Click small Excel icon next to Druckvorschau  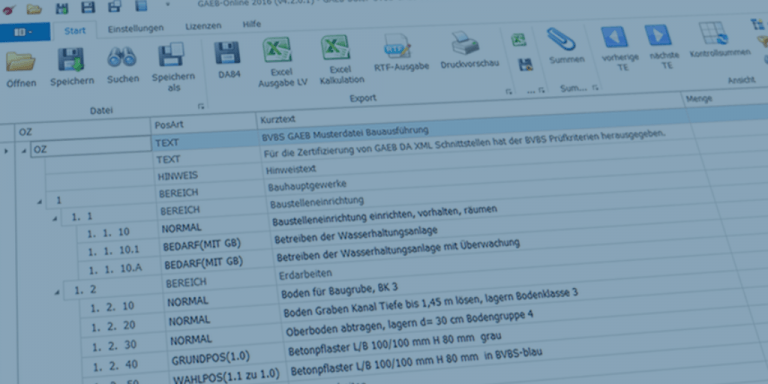coord(519,40)
